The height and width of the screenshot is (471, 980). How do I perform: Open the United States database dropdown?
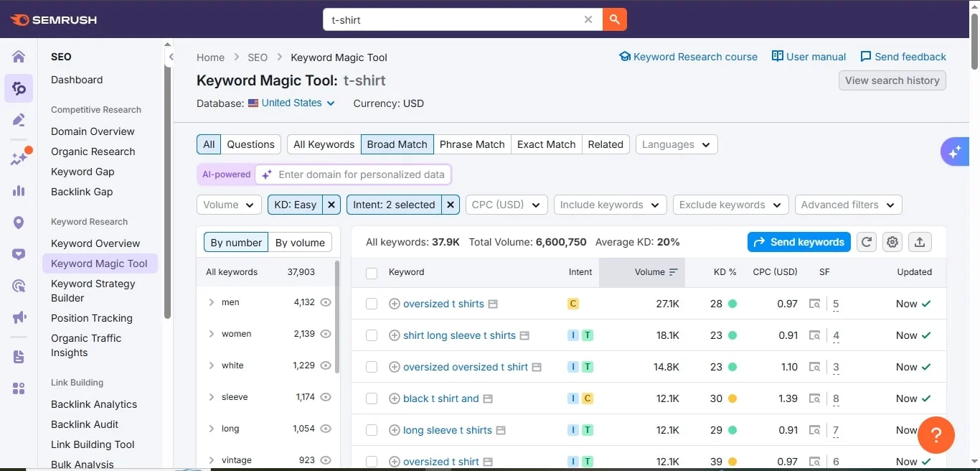[x=291, y=103]
